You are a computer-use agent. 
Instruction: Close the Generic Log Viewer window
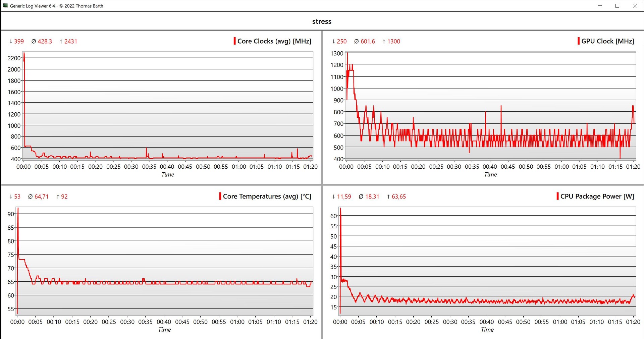[x=635, y=6]
